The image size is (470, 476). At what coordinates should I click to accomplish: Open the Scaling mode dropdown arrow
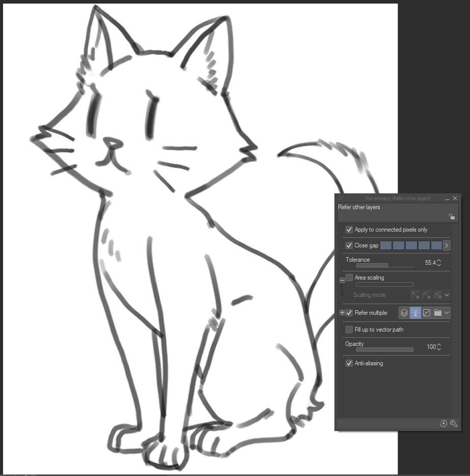tap(447, 295)
